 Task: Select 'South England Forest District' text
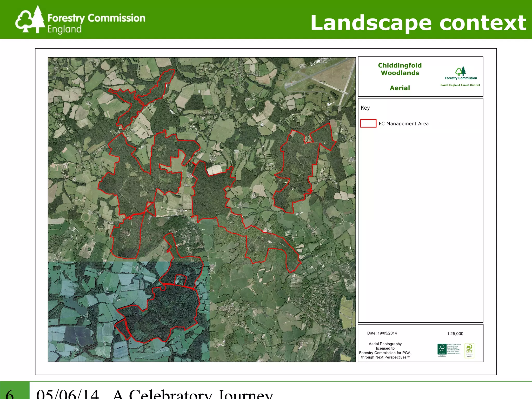coord(460,85)
